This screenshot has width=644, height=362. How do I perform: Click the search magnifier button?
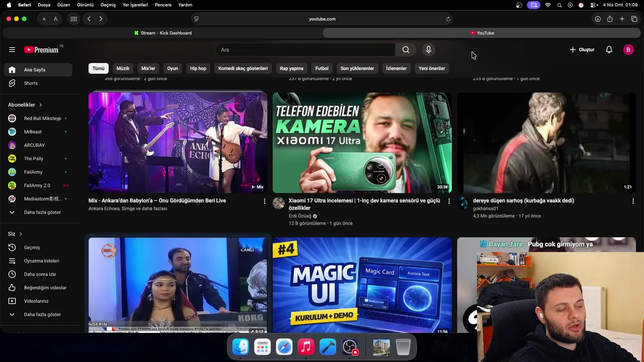pyautogui.click(x=406, y=50)
